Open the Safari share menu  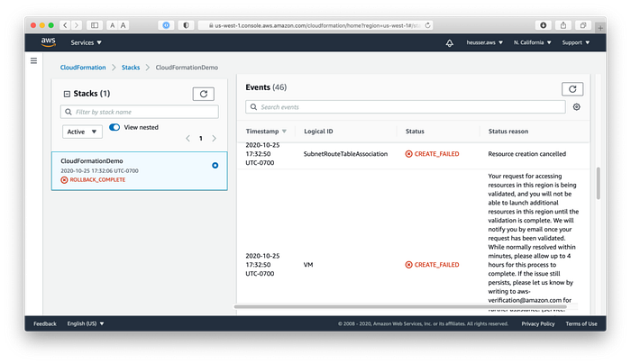click(x=563, y=25)
